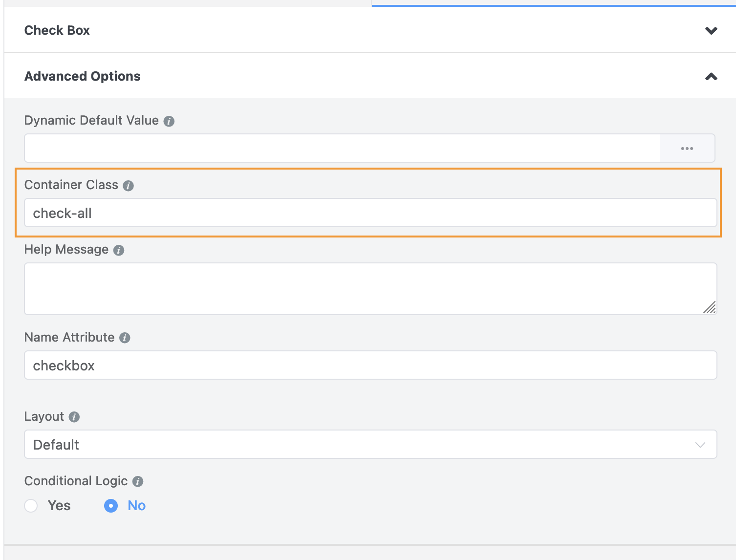Open the ellipsis picker in Dynamic Default Value
This screenshot has height=560, width=736.
(687, 148)
